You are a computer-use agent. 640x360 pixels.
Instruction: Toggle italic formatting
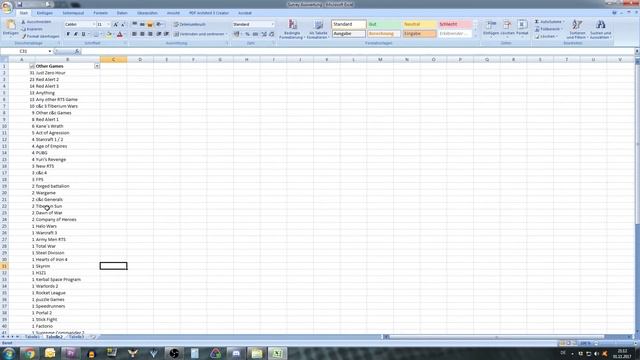coord(76,34)
